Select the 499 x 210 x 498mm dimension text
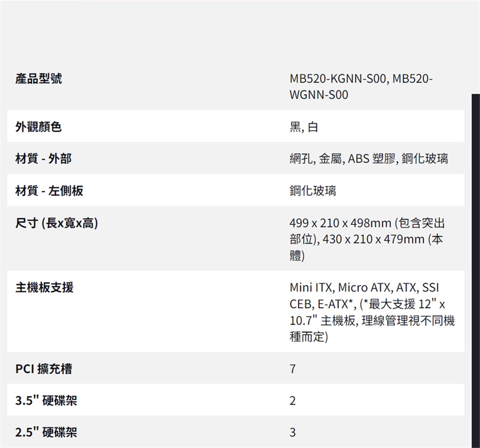480x448 pixels. click(340, 223)
